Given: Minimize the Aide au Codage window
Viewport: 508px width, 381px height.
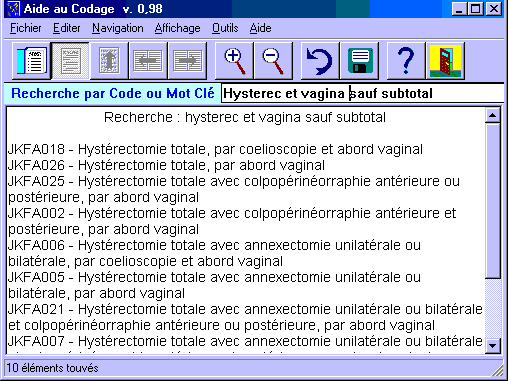Looking at the screenshot, I should 459,9.
